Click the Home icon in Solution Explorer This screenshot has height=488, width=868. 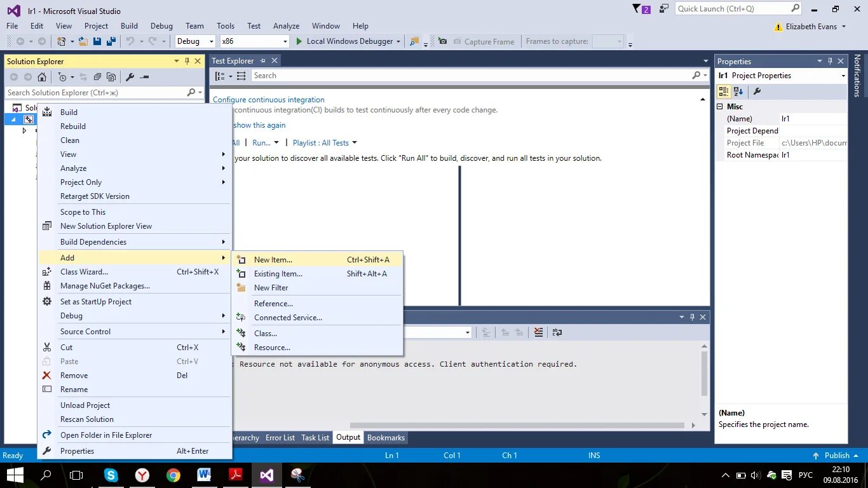pyautogui.click(x=42, y=77)
